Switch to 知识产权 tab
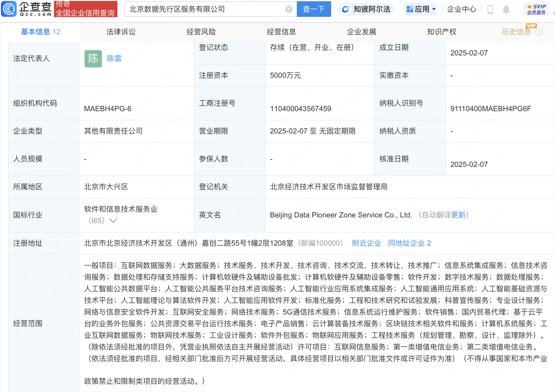This screenshot has width=555, height=392. click(442, 32)
